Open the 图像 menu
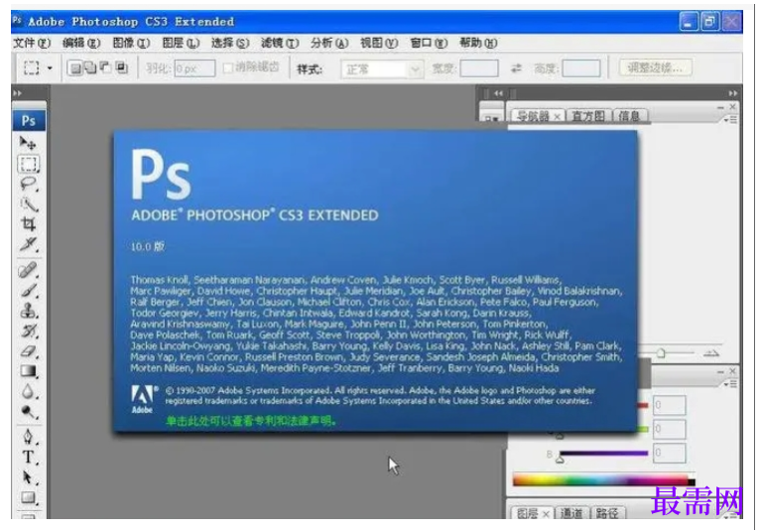 pos(131,43)
